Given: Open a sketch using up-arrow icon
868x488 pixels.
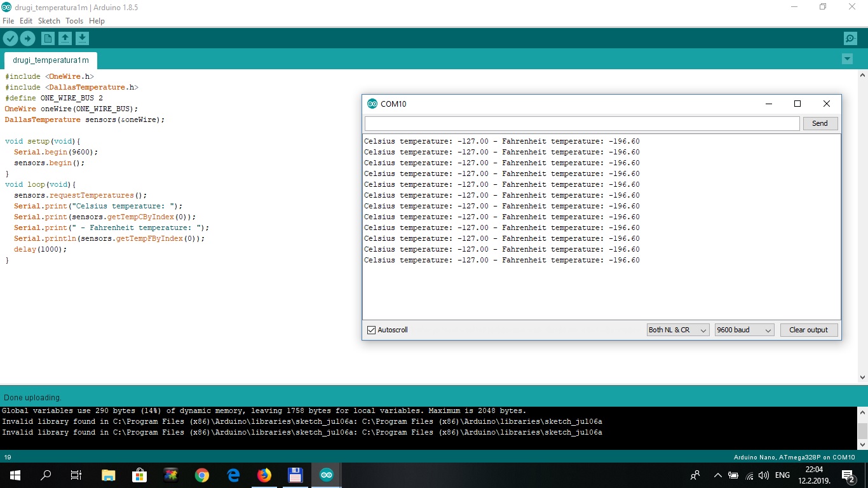Looking at the screenshot, I should (x=65, y=39).
